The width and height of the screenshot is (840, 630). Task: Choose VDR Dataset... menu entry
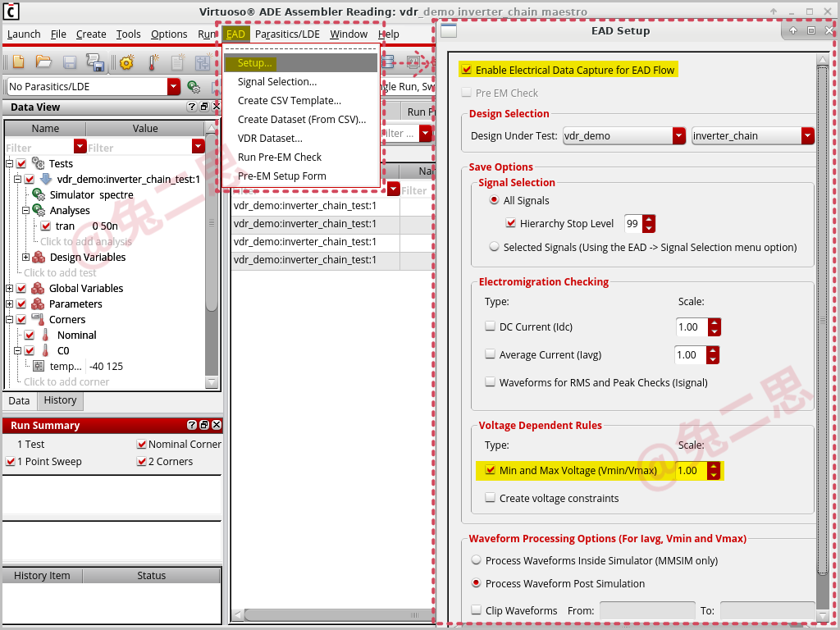click(x=270, y=138)
